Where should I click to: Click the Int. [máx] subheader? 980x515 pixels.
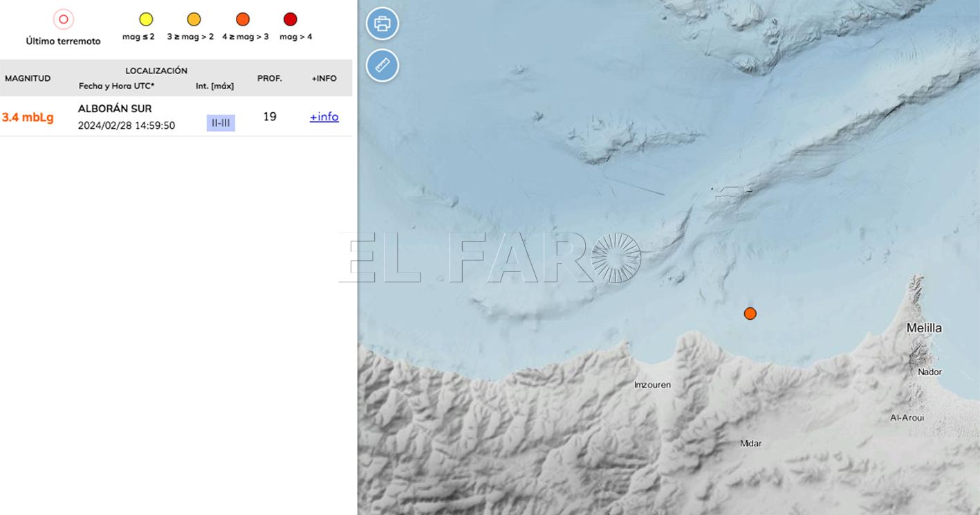coord(215,86)
